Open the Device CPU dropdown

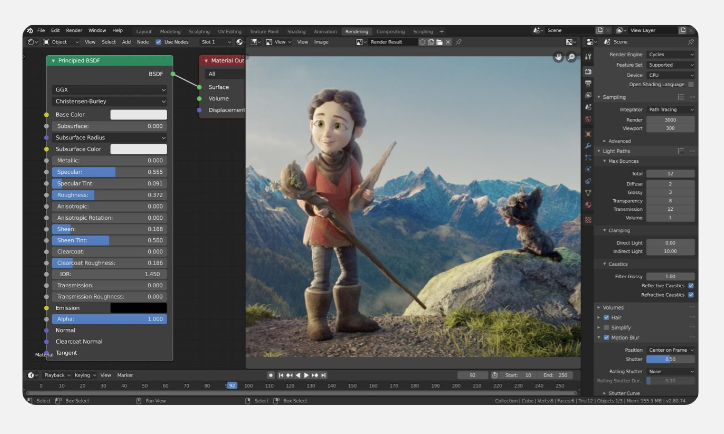point(670,75)
